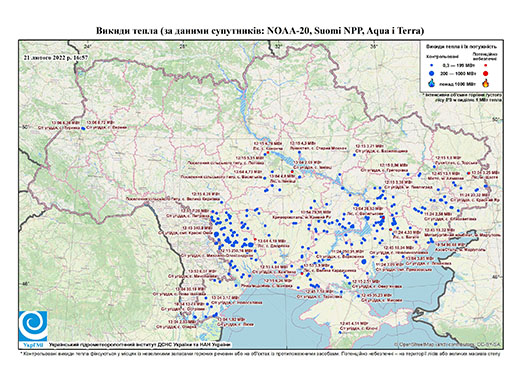Viewport: 520px width, 368px height.
Task: Click the footnote text below the map
Action: pyautogui.click(x=260, y=353)
